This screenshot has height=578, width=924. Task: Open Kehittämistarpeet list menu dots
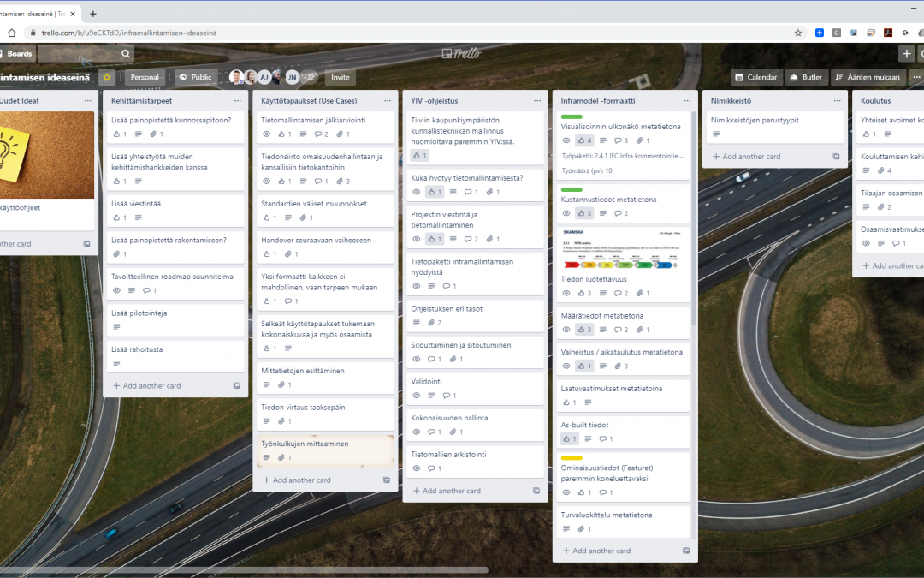click(x=238, y=101)
